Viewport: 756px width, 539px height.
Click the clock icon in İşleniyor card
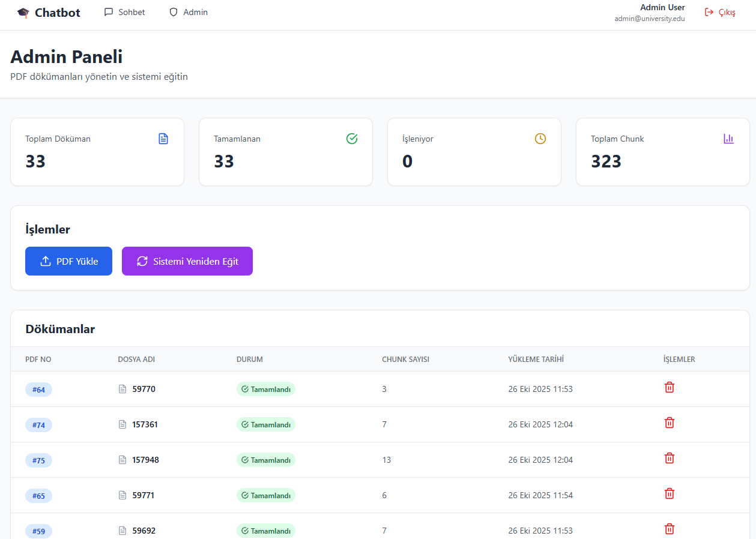coord(540,139)
